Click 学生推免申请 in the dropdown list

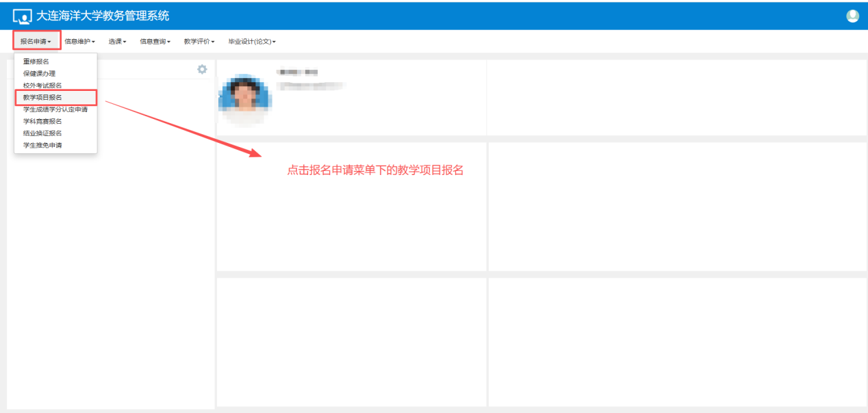pos(42,145)
